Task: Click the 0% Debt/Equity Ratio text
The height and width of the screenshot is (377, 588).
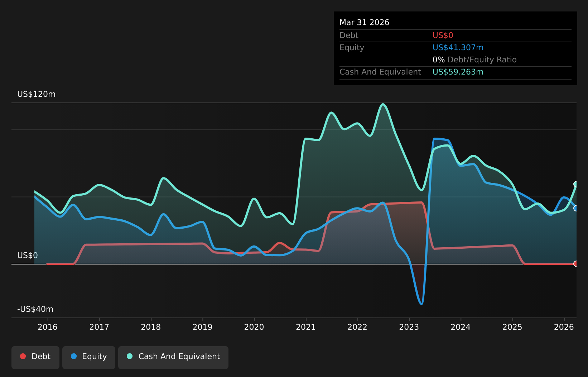Action: 474,60
